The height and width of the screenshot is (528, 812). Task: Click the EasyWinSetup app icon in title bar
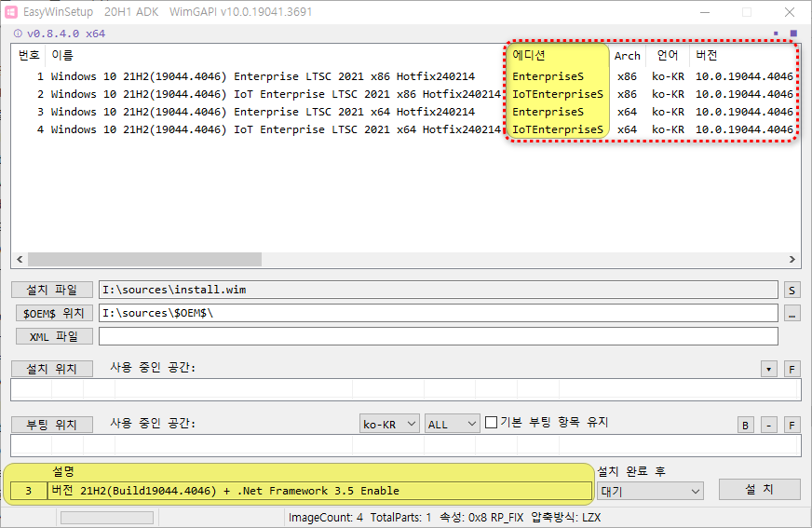point(11,12)
